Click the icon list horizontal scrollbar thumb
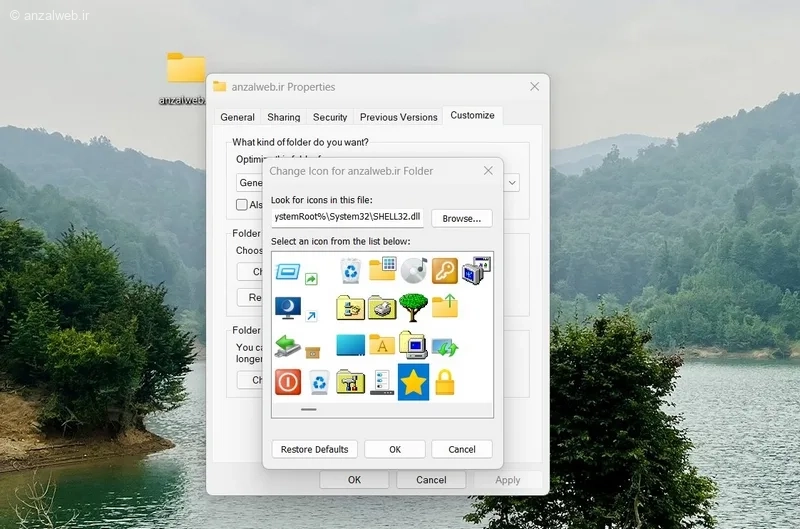This screenshot has height=529, width=800. [309, 409]
